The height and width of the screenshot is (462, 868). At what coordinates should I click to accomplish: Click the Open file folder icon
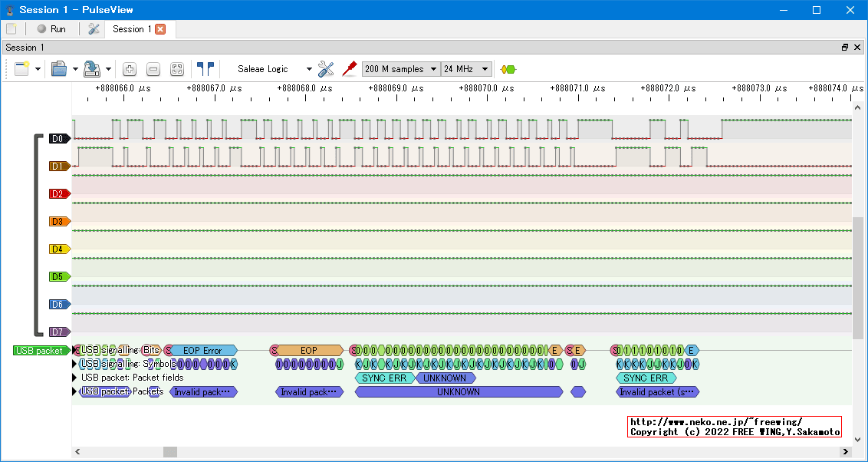coord(59,69)
